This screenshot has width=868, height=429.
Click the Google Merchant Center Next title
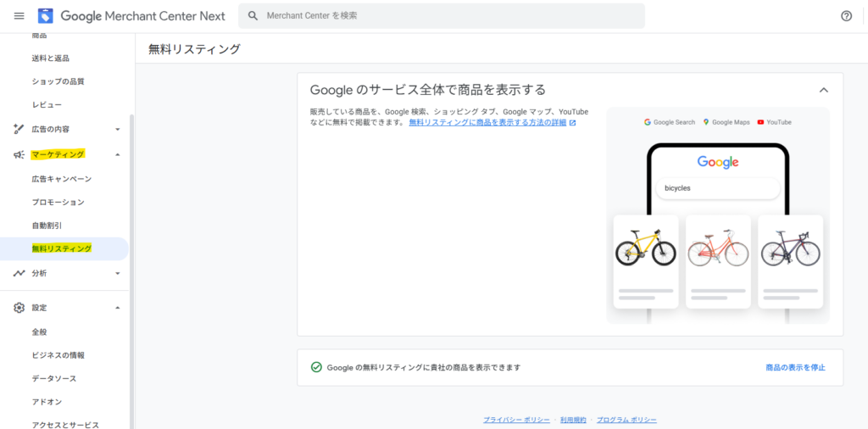tap(142, 16)
